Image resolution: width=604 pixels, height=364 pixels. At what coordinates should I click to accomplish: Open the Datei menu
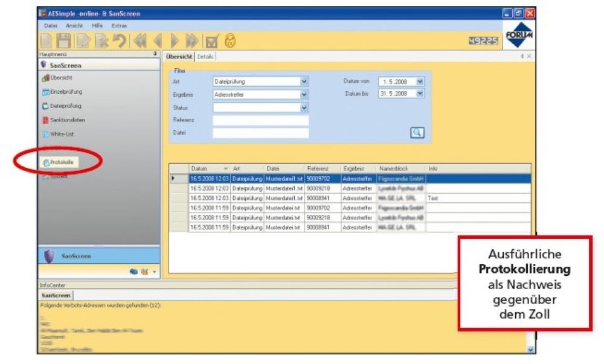[51, 25]
